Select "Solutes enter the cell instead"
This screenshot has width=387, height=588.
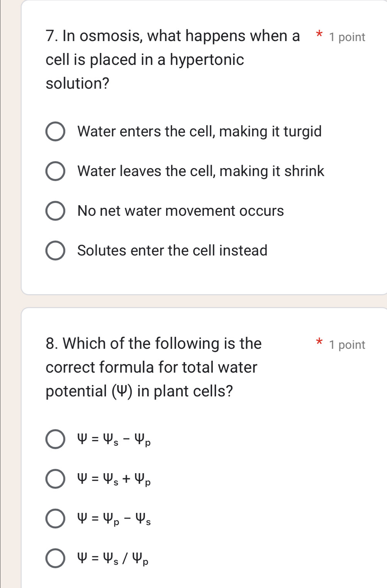56,251
